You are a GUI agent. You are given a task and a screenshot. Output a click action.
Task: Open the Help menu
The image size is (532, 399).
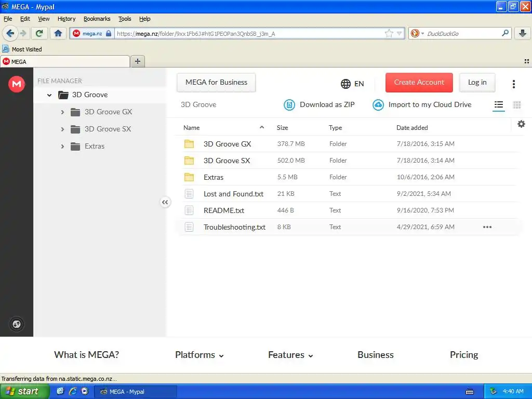click(x=145, y=19)
